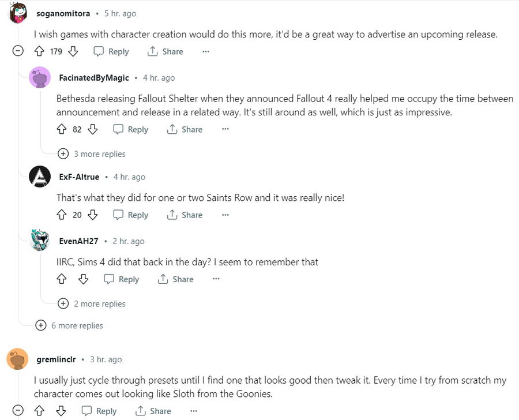Screen dimensions: 519x420
Task: Collapse soganomitora's comment thread
Action: 18,51
